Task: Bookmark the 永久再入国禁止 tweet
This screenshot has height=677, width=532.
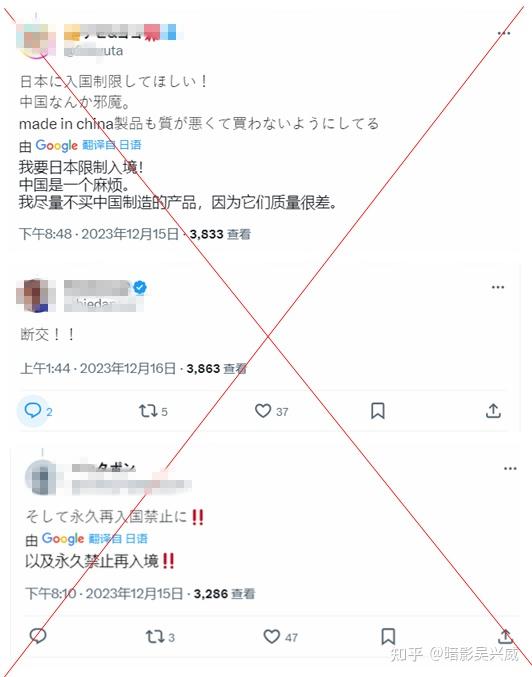Action: 388,636
